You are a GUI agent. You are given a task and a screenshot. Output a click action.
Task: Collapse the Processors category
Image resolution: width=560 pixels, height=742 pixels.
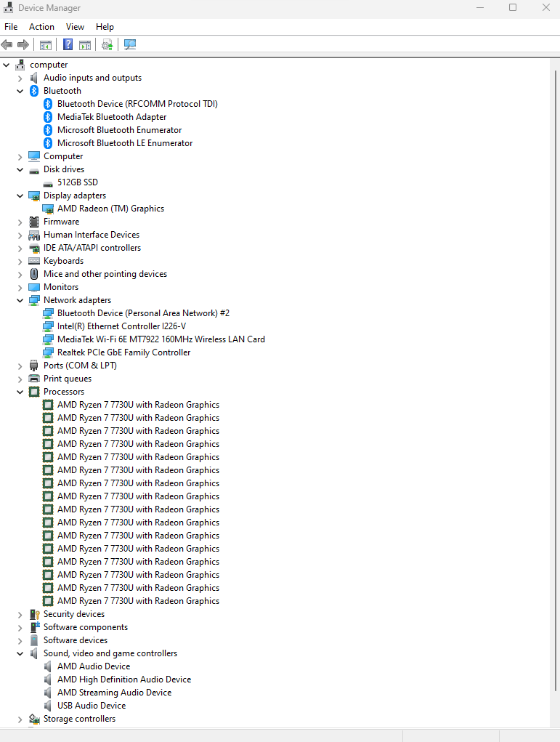click(x=20, y=392)
